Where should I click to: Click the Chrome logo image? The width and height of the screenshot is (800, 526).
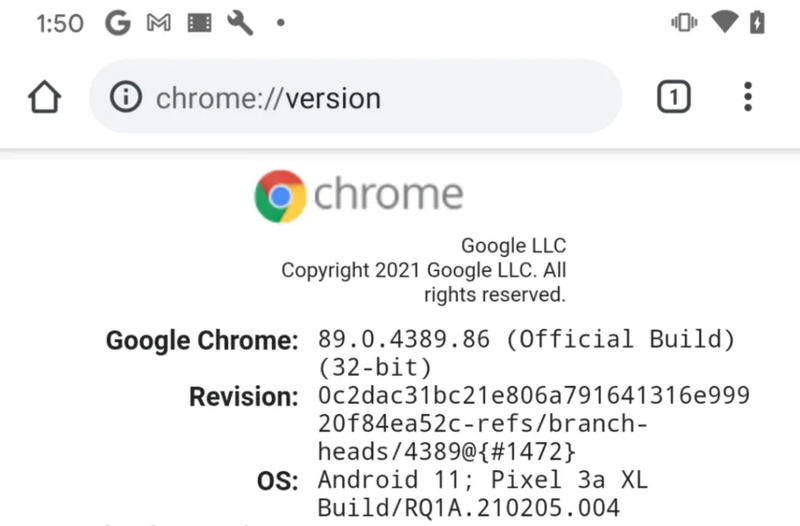pos(359,196)
